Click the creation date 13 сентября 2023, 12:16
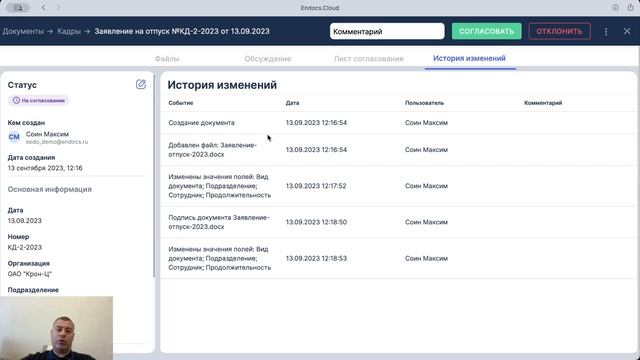The width and height of the screenshot is (640, 360). click(x=45, y=168)
